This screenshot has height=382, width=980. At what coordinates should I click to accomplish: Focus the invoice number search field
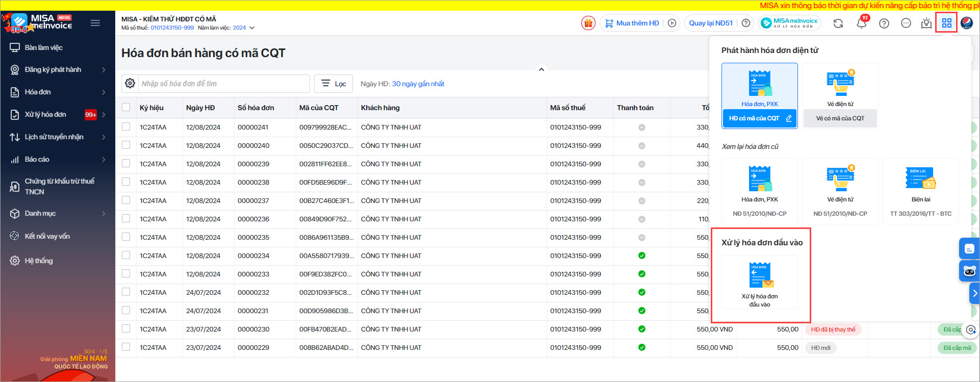[x=223, y=84]
